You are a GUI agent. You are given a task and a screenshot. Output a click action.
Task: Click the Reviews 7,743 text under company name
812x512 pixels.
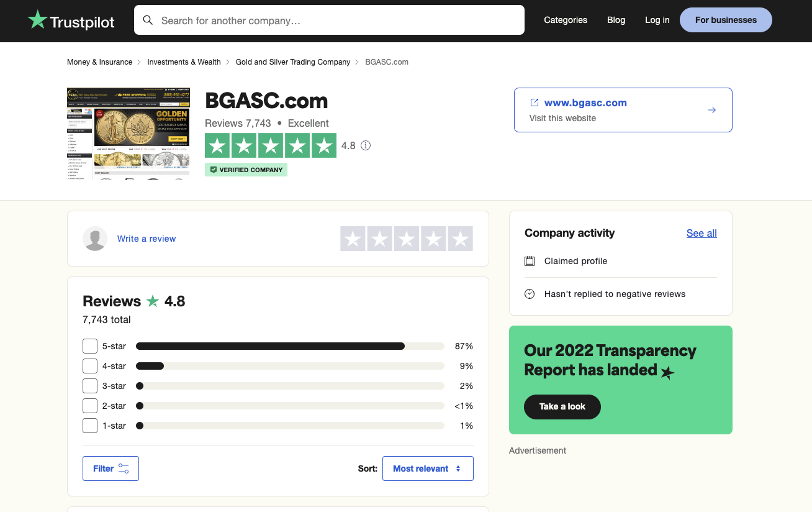[238, 123]
